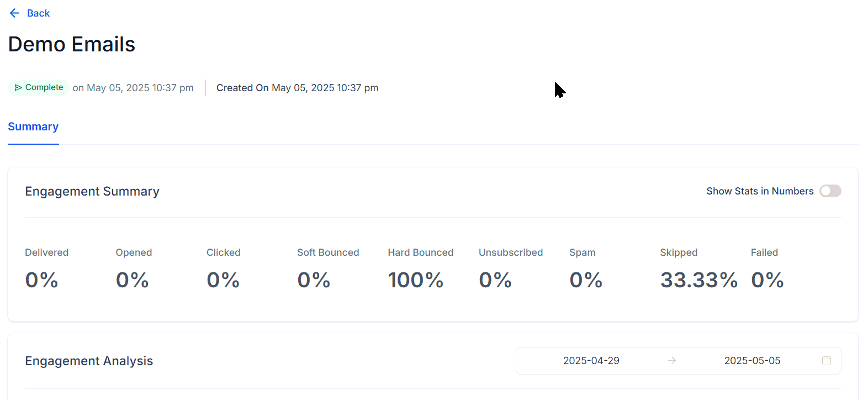
Task: Switch to the Summary tab
Action: click(x=33, y=127)
